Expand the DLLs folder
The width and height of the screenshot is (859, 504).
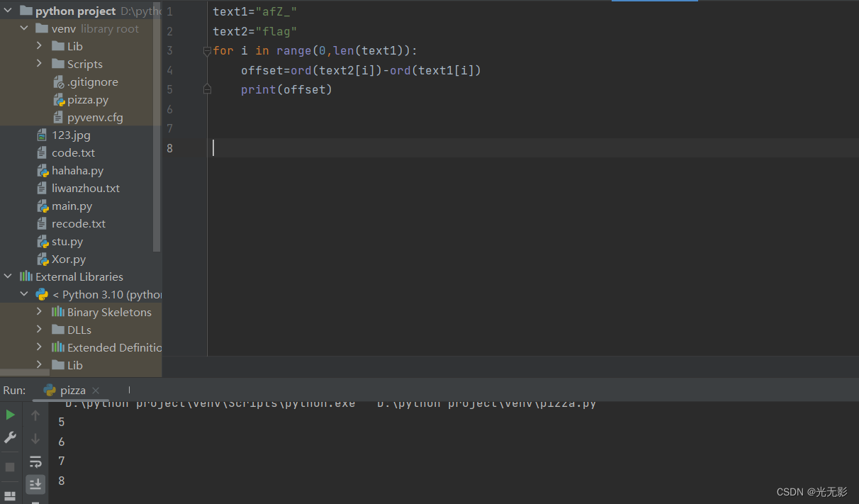pyautogui.click(x=40, y=330)
